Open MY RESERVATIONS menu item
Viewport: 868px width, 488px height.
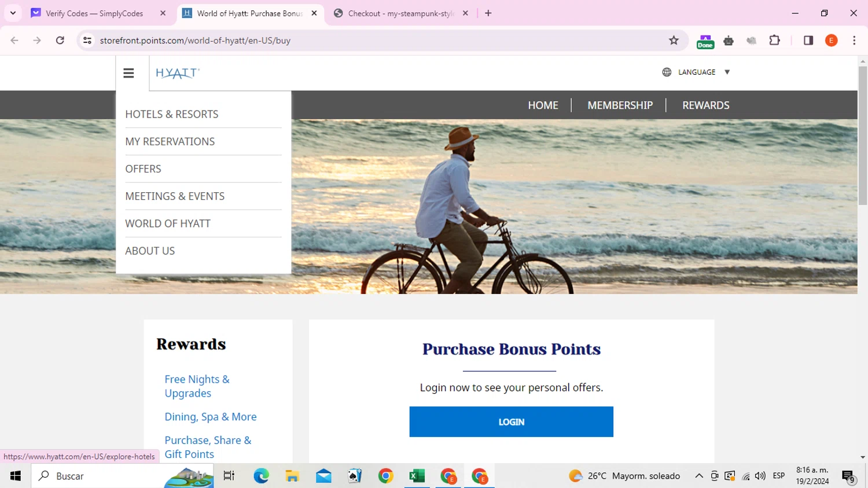[x=170, y=141]
